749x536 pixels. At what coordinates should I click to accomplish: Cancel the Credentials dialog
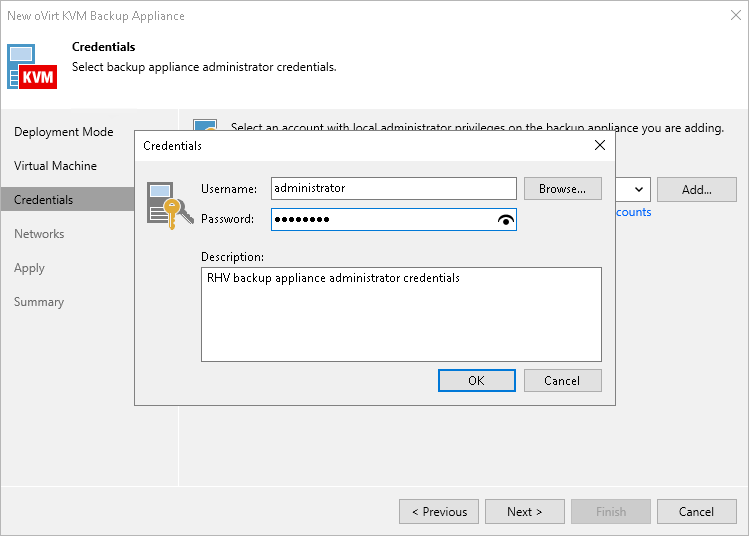click(562, 380)
